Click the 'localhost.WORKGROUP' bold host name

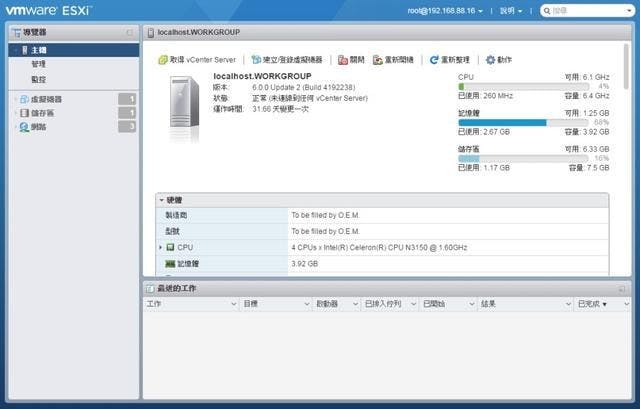coord(262,76)
